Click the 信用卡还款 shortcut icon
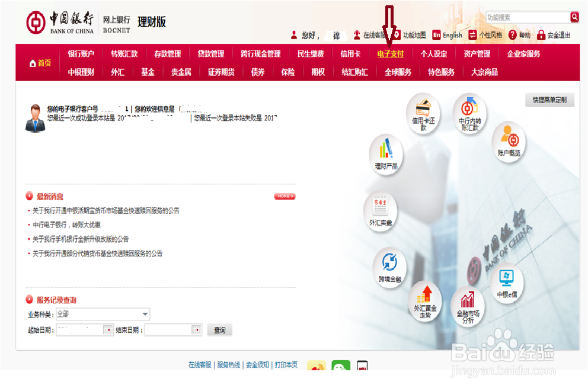 point(423,113)
